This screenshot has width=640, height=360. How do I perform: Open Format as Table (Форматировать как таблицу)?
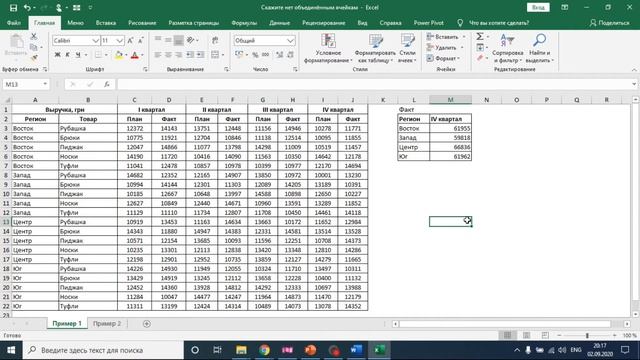(x=375, y=48)
